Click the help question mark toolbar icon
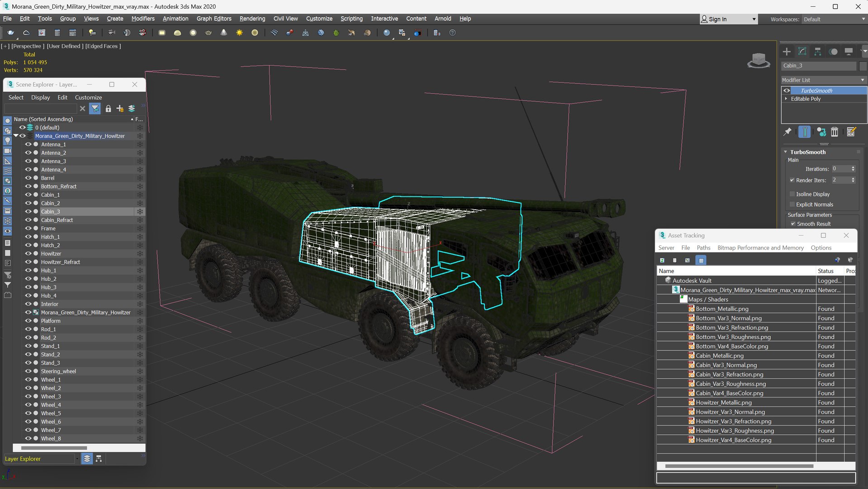This screenshot has width=868, height=489. (x=452, y=33)
